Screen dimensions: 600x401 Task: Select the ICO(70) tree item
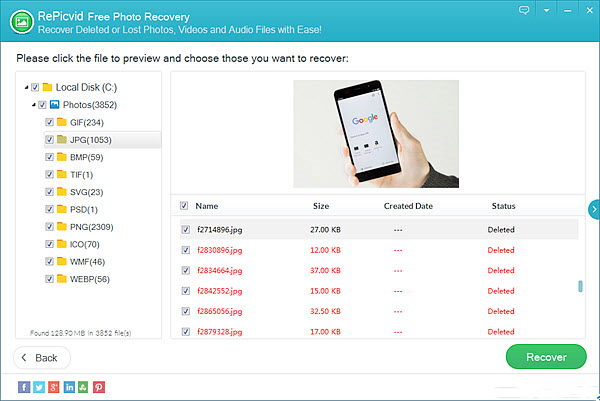pos(85,244)
